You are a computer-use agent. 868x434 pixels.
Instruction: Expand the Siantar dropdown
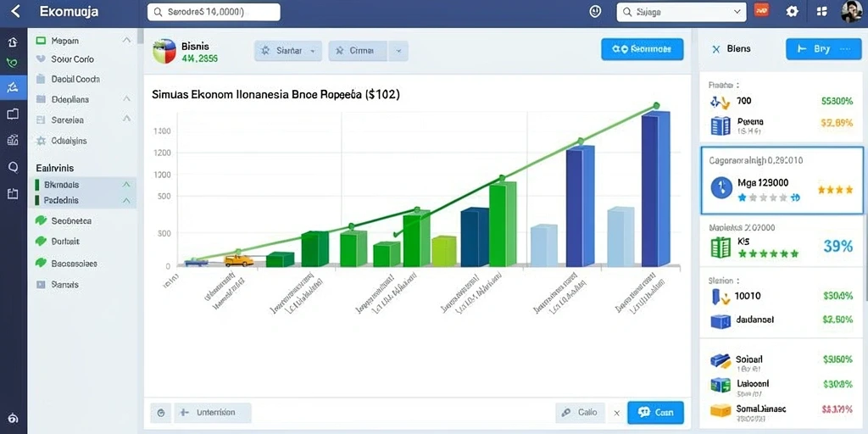[x=288, y=51]
